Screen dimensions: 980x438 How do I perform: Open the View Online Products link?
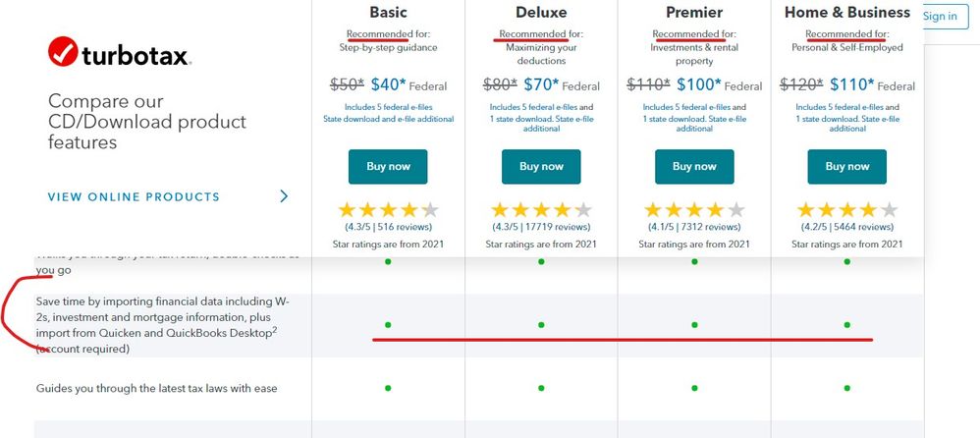[x=134, y=196]
